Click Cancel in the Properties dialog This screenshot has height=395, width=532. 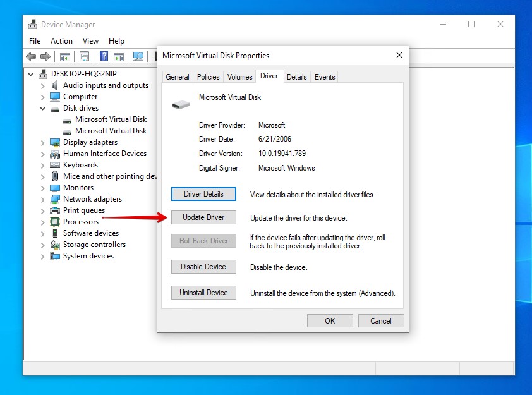(381, 320)
